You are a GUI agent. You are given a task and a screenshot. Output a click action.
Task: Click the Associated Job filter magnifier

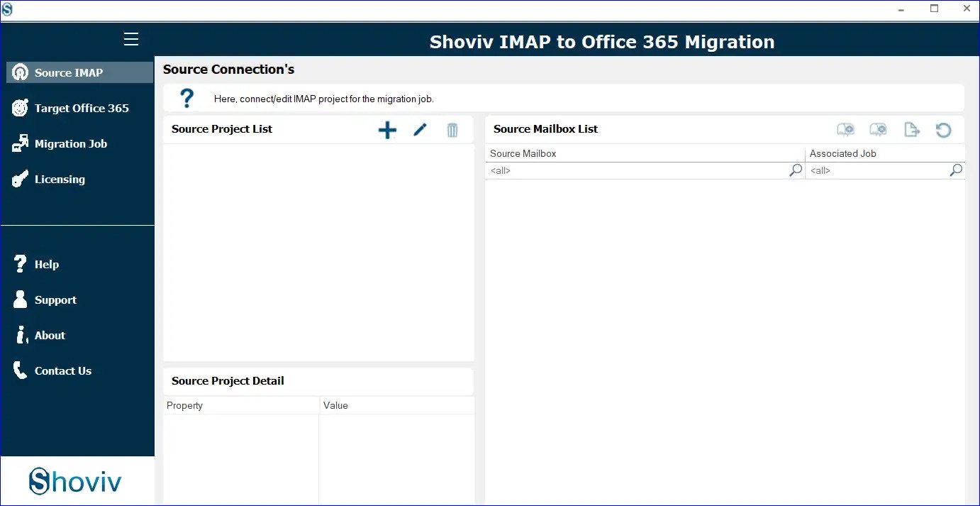click(x=956, y=170)
